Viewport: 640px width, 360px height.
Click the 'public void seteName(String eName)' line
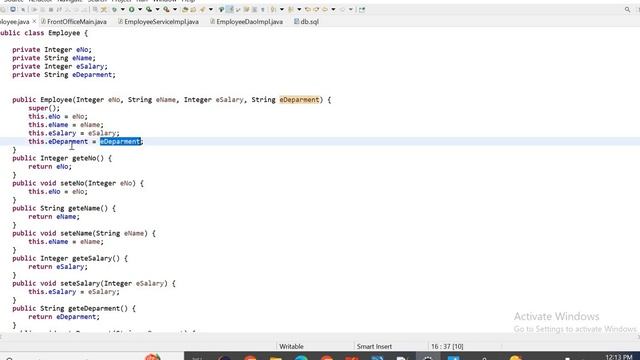[84, 233]
